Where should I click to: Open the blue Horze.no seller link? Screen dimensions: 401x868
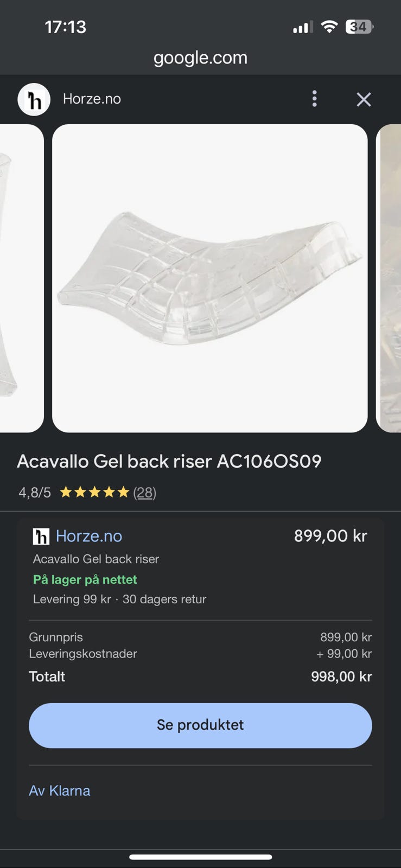point(89,536)
